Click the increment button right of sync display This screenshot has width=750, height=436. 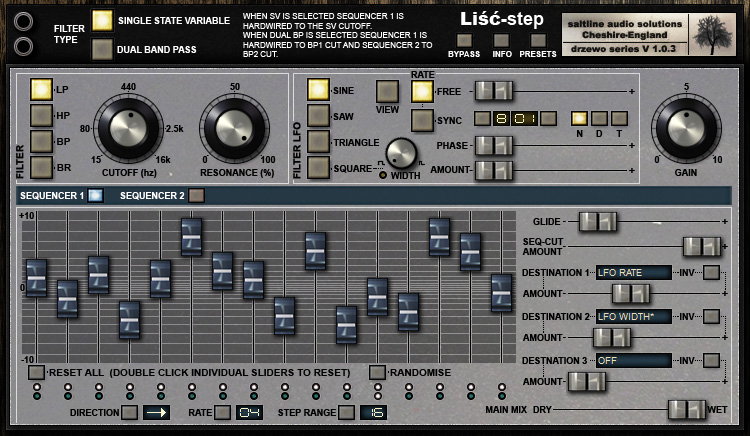tap(549, 119)
